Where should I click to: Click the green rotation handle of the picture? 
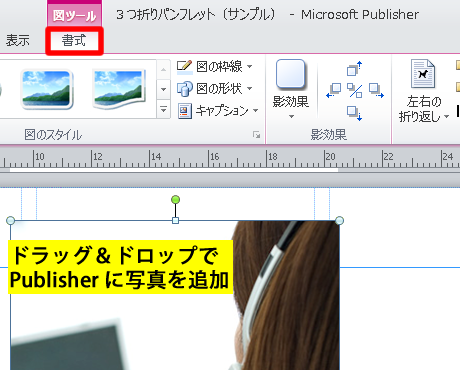[x=175, y=200]
